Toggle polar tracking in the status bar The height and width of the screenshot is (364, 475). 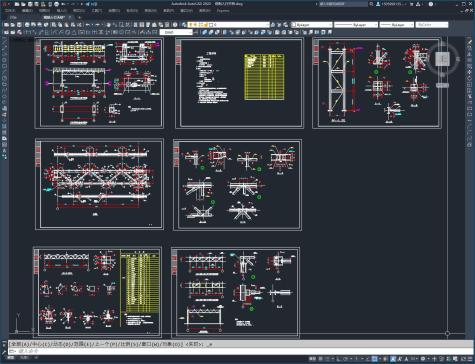click(346, 359)
